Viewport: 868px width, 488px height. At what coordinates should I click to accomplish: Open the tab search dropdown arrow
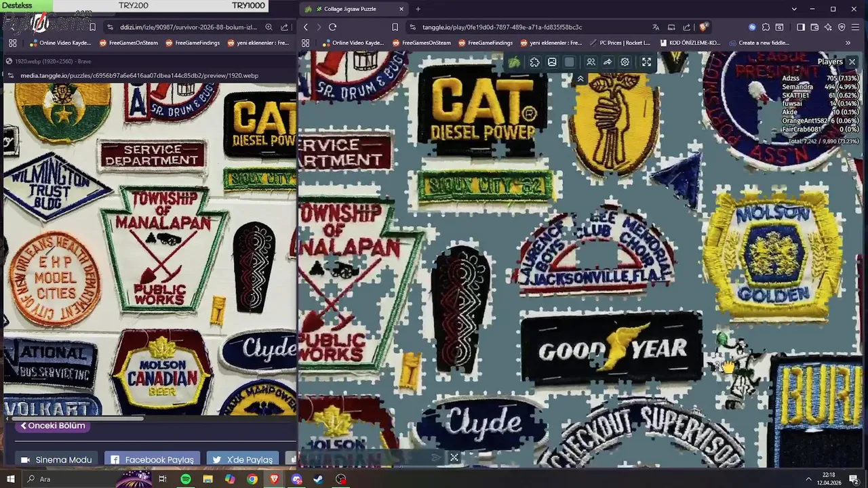[794, 9]
